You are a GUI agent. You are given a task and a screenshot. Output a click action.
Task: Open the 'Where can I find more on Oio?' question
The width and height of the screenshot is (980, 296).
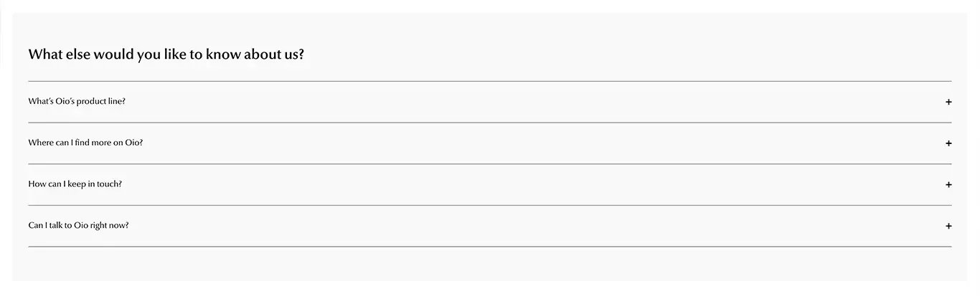coord(85,143)
